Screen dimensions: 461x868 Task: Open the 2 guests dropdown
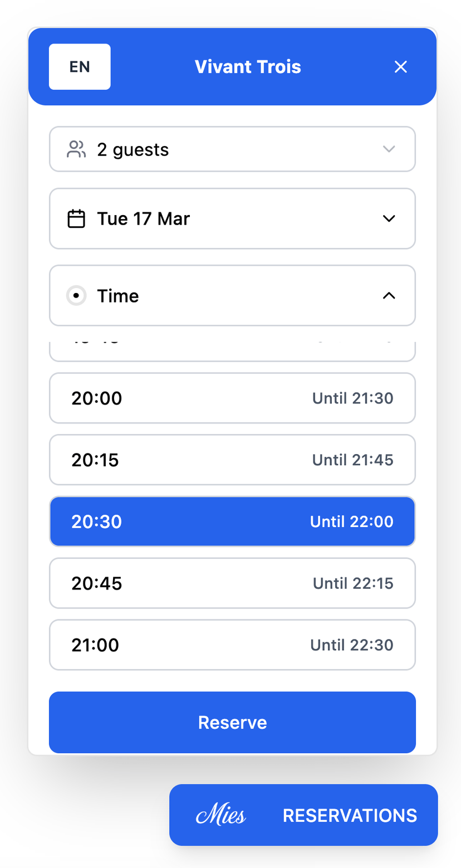point(232,149)
